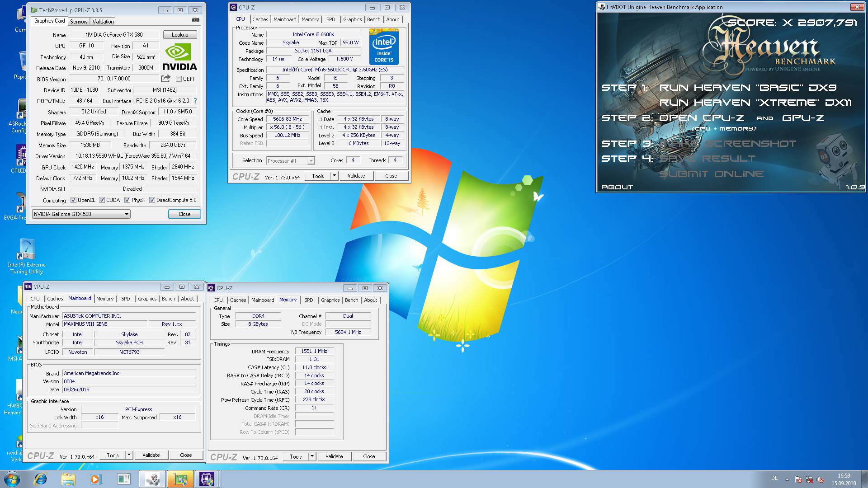Click Core Speed value 5606.83 MHz
The height and width of the screenshot is (488, 868).
tap(288, 119)
